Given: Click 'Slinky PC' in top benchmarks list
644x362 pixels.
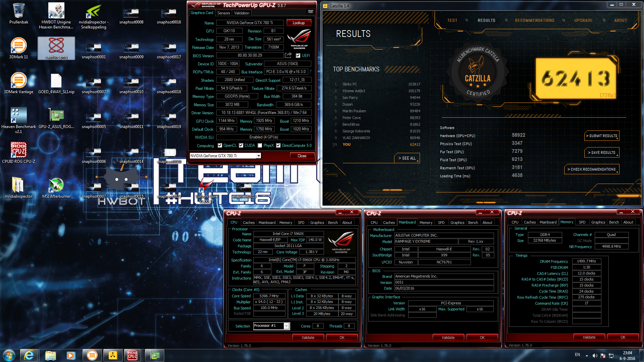Looking at the screenshot, I should click(x=350, y=84).
